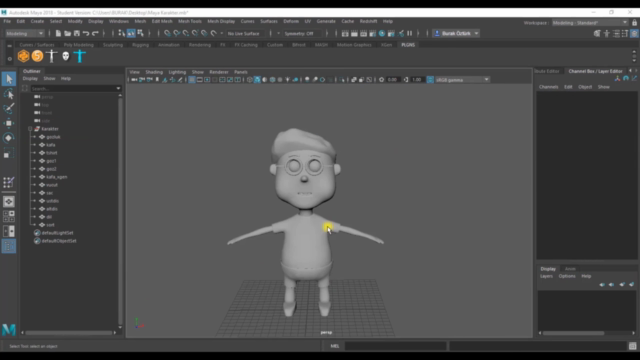640x360 pixels.
Task: Activate the Select tool arrow
Action: [9, 79]
